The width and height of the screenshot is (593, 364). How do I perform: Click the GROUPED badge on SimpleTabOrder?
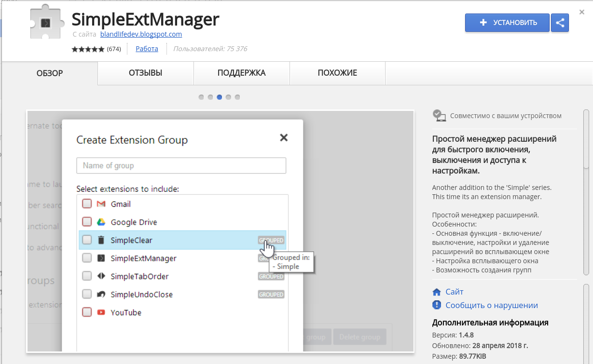271,276
